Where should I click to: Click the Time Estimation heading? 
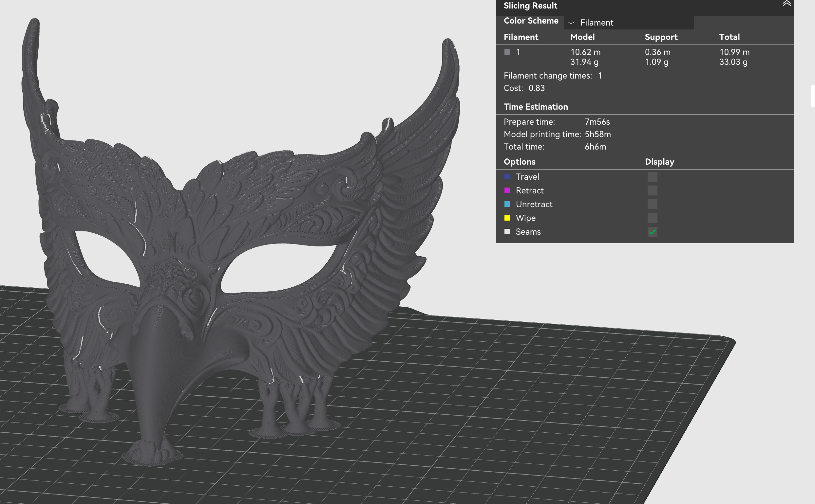536,107
